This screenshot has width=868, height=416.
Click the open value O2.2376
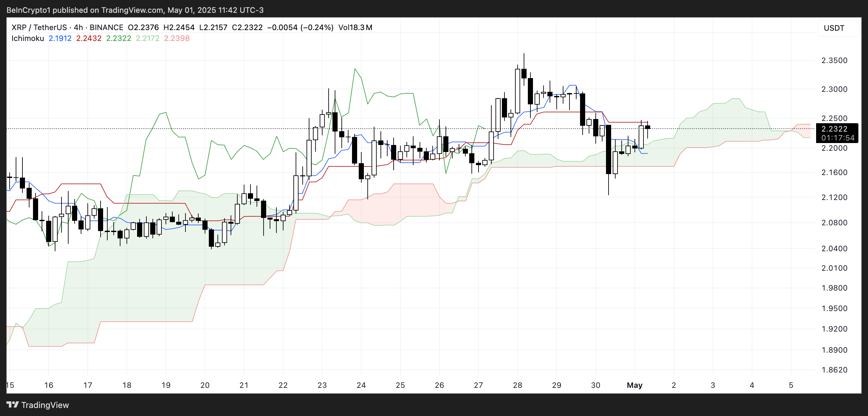click(143, 27)
